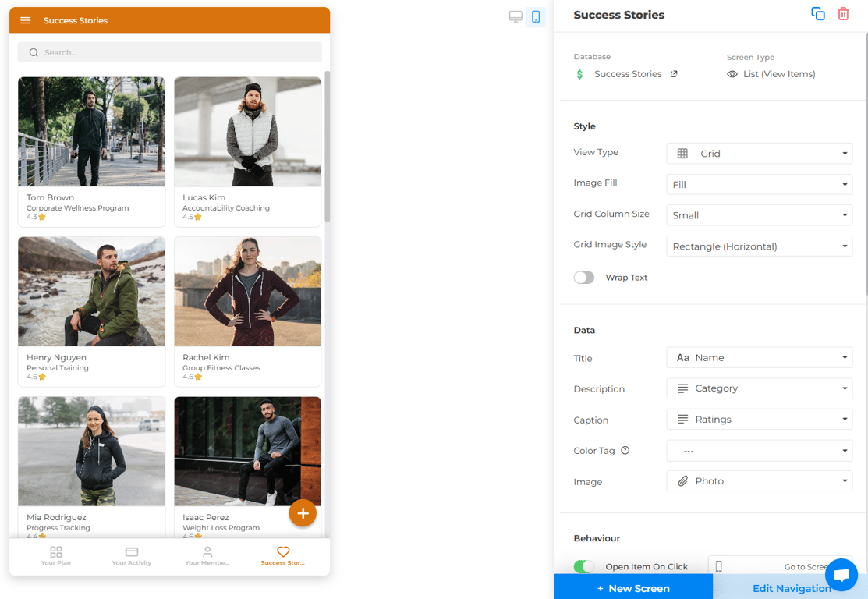Image resolution: width=868 pixels, height=599 pixels.
Task: Switch to Your Membership tab
Action: [x=207, y=556]
